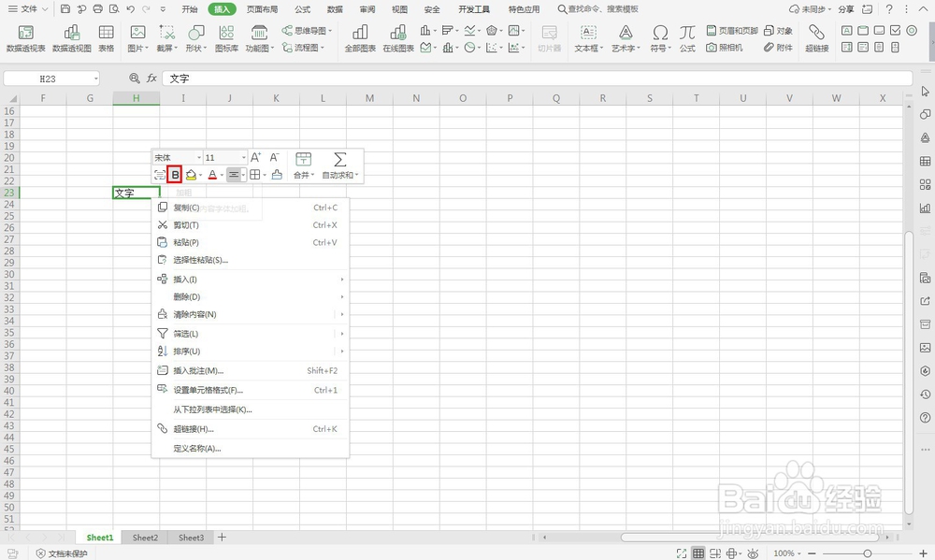935x560 pixels.
Task: Click the red font color A button
Action: [x=212, y=175]
